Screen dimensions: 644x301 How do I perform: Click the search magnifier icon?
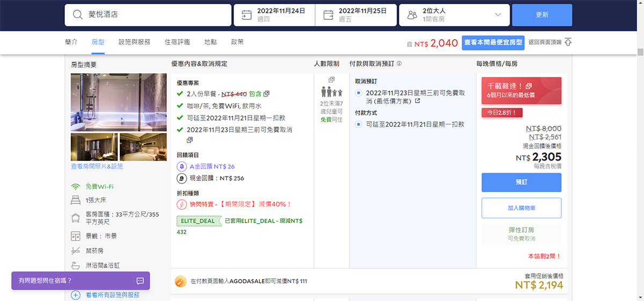[78, 15]
